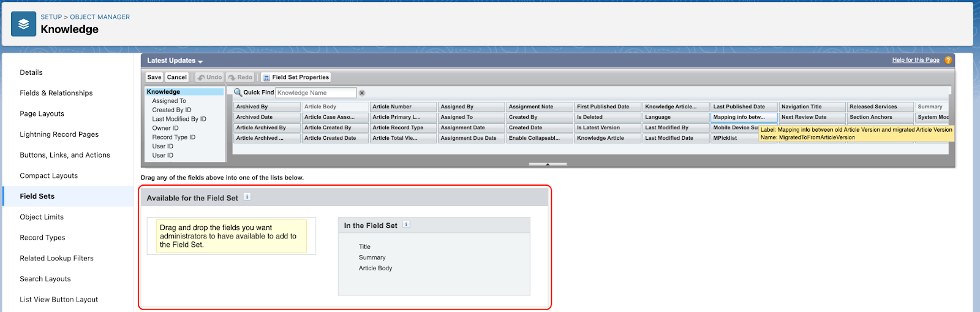This screenshot has height=312, width=980.
Task: Select Field Sets in the sidebar
Action: tap(37, 196)
